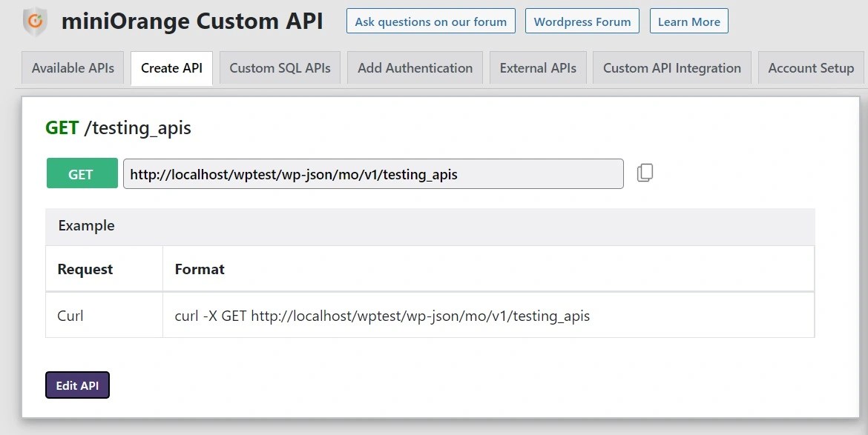Copy the API endpoint URL using copy icon
The image size is (868, 435).
pyautogui.click(x=645, y=172)
